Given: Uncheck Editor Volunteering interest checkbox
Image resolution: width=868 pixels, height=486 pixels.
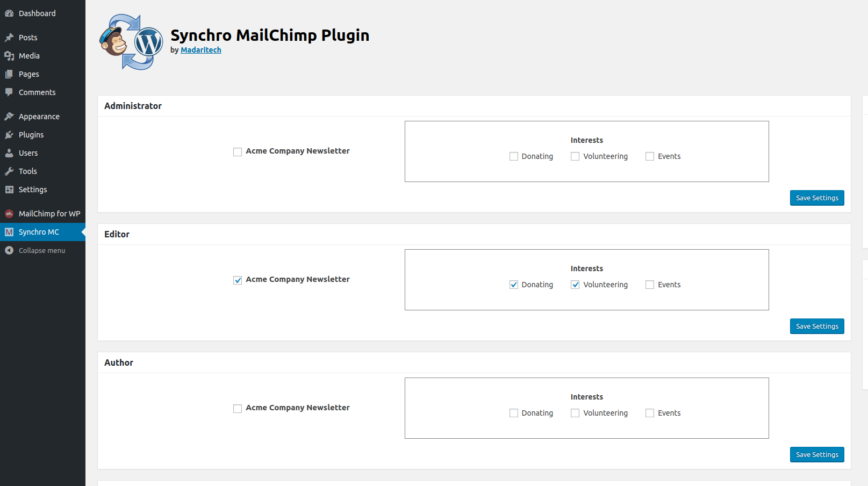Looking at the screenshot, I should [575, 285].
